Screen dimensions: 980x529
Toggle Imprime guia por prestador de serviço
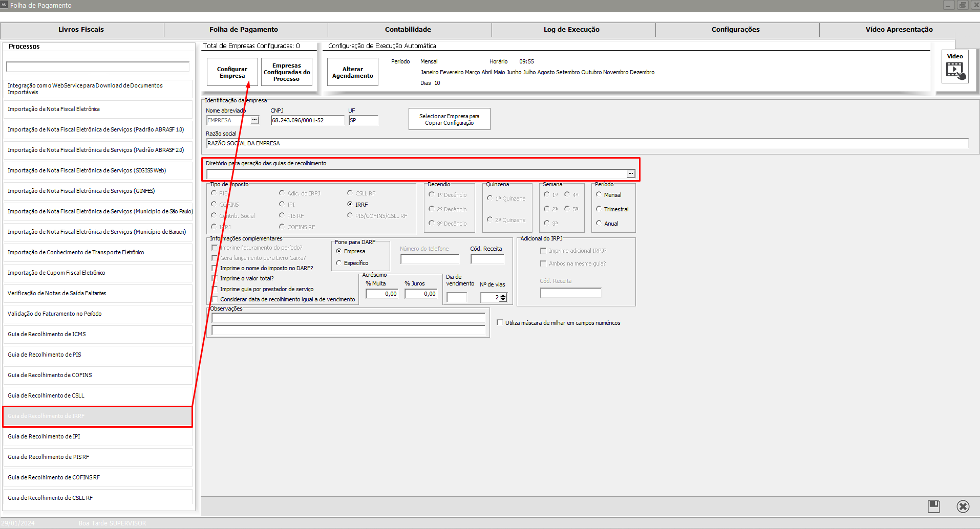(215, 289)
